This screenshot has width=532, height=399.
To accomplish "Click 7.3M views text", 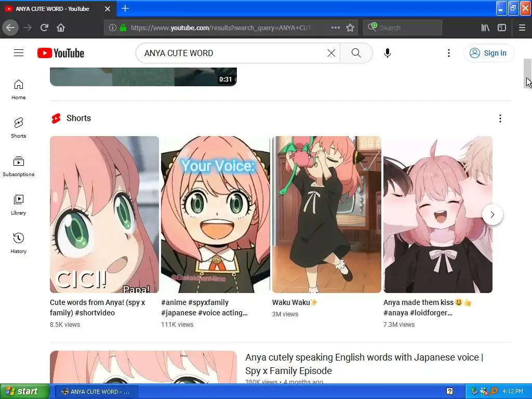I will click(399, 324).
